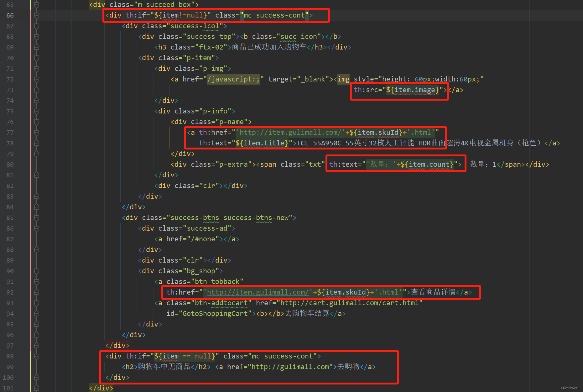The width and height of the screenshot is (583, 392).
Task: Click line number 100 in the gutter
Action: click(8, 378)
